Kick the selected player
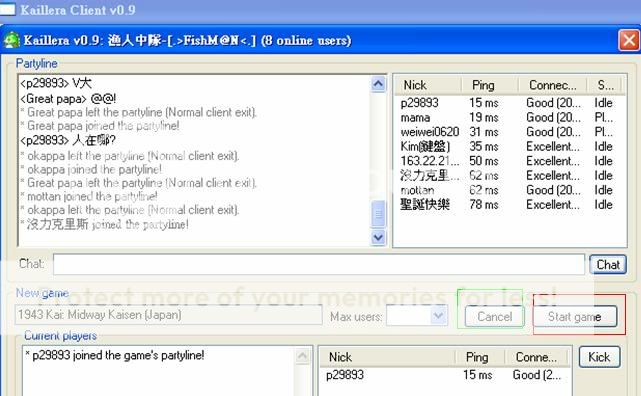Viewport: 641px width, 396px height. point(599,357)
